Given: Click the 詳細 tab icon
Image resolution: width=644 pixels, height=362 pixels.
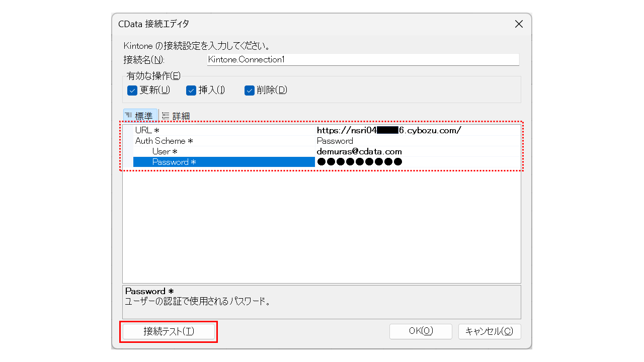Looking at the screenshot, I should pyautogui.click(x=166, y=116).
